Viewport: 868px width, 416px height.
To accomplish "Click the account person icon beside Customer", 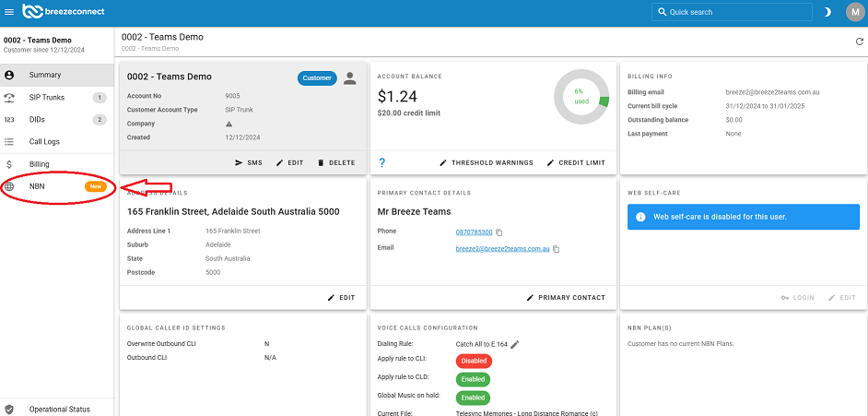I will point(350,78).
